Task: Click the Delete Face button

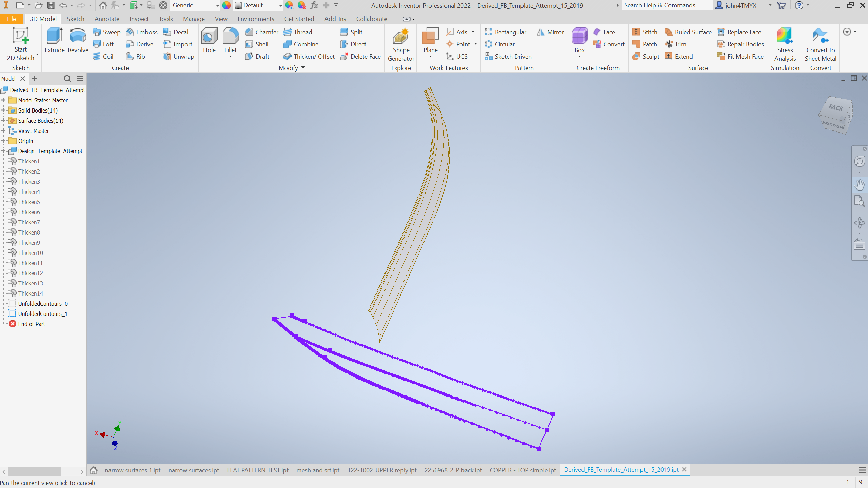Action: pyautogui.click(x=361, y=56)
